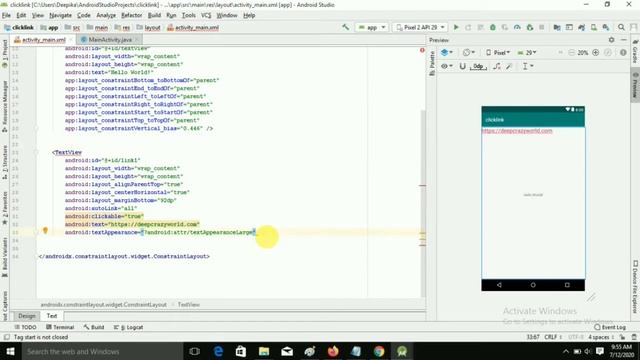Click the Palette side tab
Viewport: 640px width, 360px height.
click(432, 63)
